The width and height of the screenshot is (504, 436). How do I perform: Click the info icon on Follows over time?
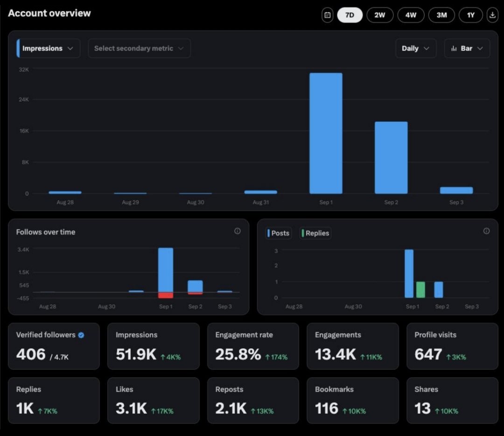point(238,231)
